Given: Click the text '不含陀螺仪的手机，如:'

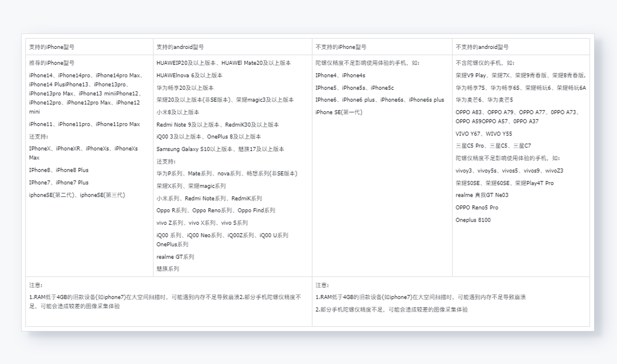Looking at the screenshot, I should (485, 63).
